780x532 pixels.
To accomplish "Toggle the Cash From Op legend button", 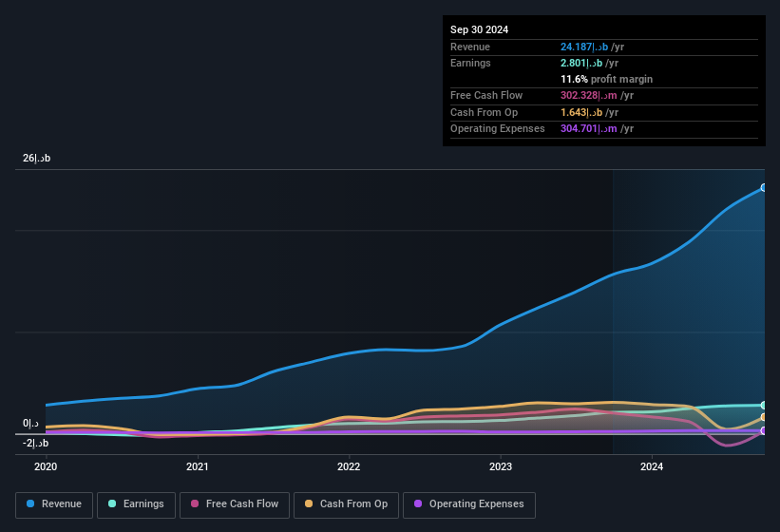I will 346,504.
